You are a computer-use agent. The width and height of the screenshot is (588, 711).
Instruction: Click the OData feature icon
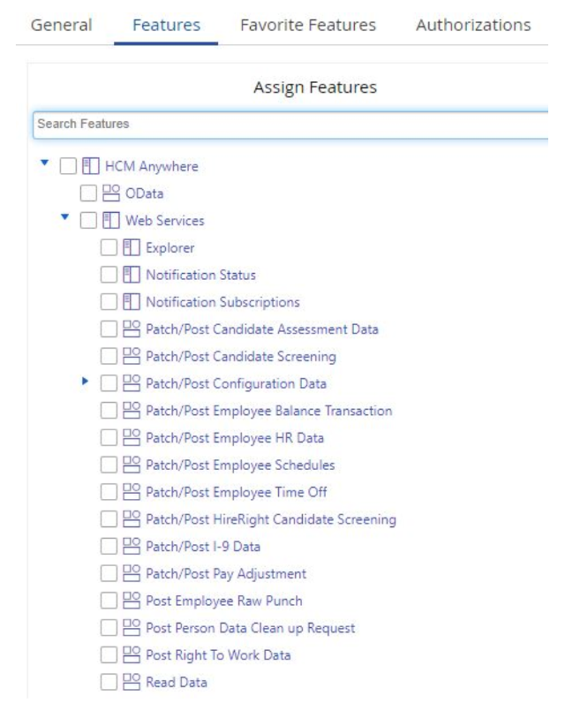pos(111,193)
